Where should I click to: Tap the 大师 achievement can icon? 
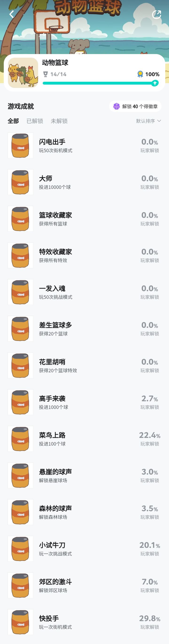point(20,182)
